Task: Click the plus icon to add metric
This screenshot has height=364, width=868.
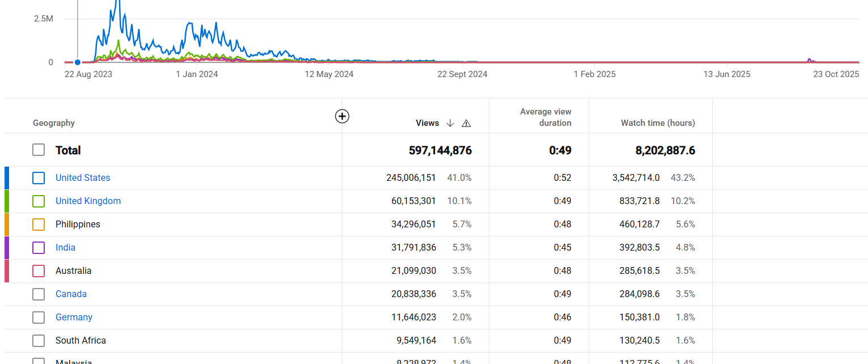Action: pyautogui.click(x=342, y=116)
